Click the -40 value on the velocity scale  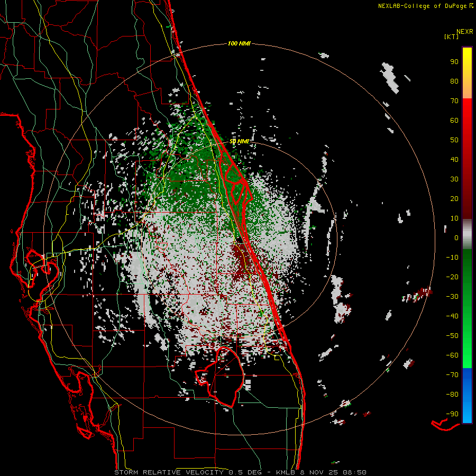coord(452,316)
